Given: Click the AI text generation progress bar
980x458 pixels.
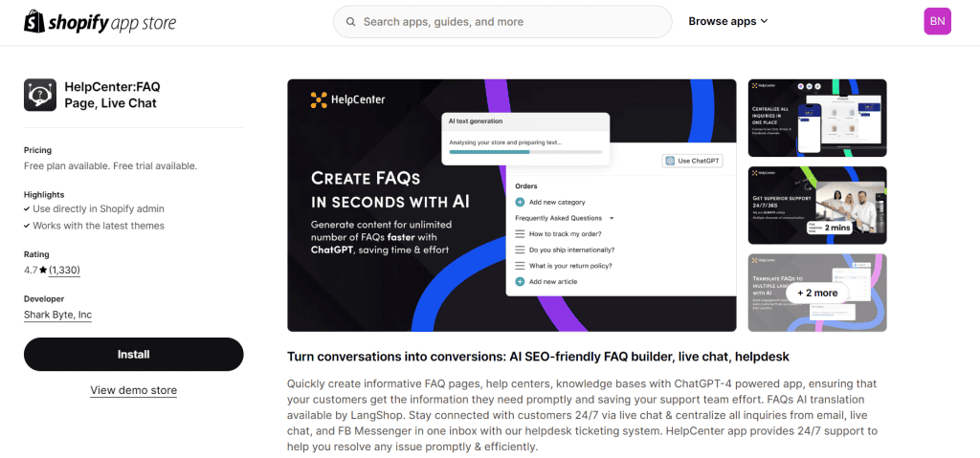Looking at the screenshot, I should click(x=525, y=152).
